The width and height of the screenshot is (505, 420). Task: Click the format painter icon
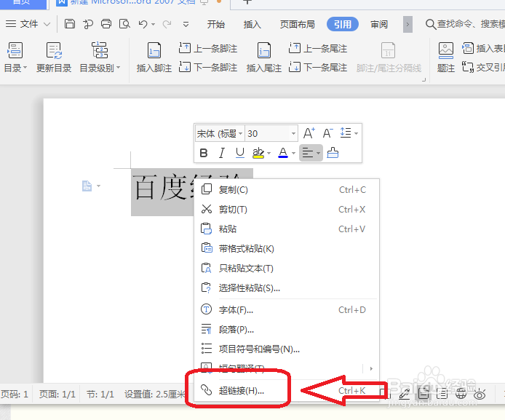pyautogui.click(x=333, y=153)
